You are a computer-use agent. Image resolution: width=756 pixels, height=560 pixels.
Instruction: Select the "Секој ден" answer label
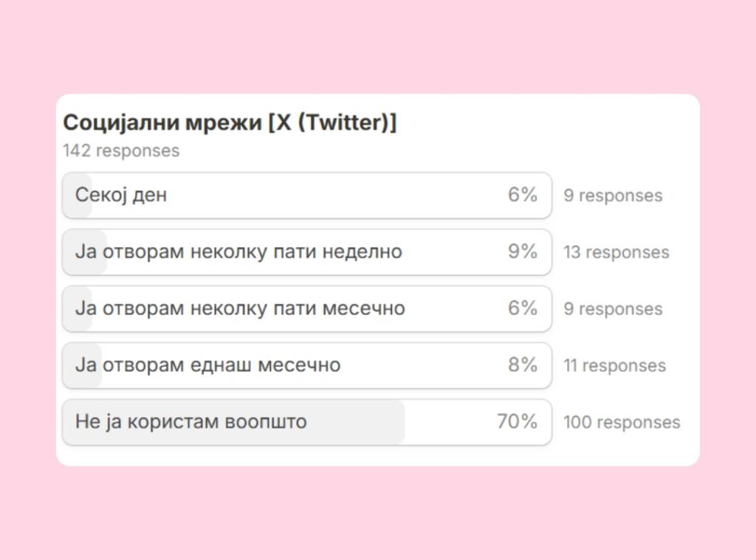coord(121,196)
